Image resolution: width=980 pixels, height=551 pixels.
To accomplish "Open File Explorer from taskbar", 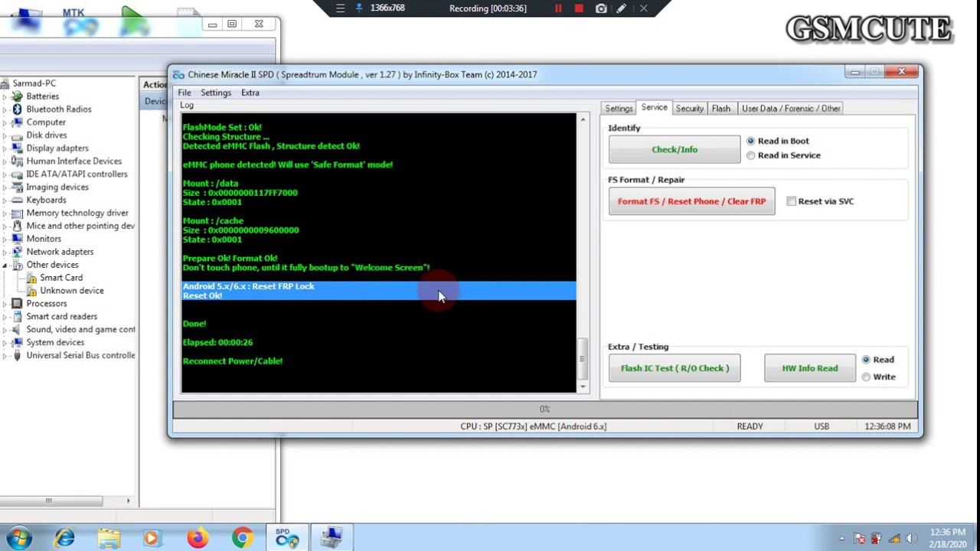I will pos(109,538).
